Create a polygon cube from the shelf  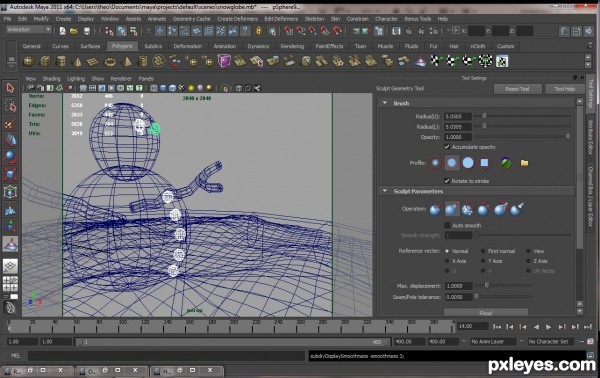(45, 61)
